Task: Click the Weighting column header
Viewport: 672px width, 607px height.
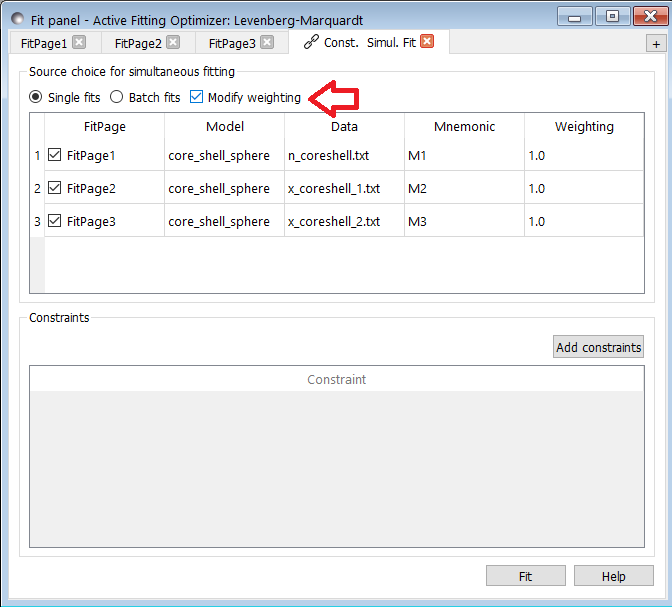Action: coord(584,126)
